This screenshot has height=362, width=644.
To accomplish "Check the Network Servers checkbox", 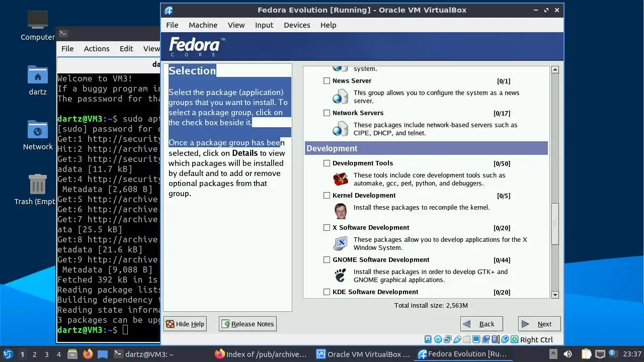I will [x=327, y=113].
